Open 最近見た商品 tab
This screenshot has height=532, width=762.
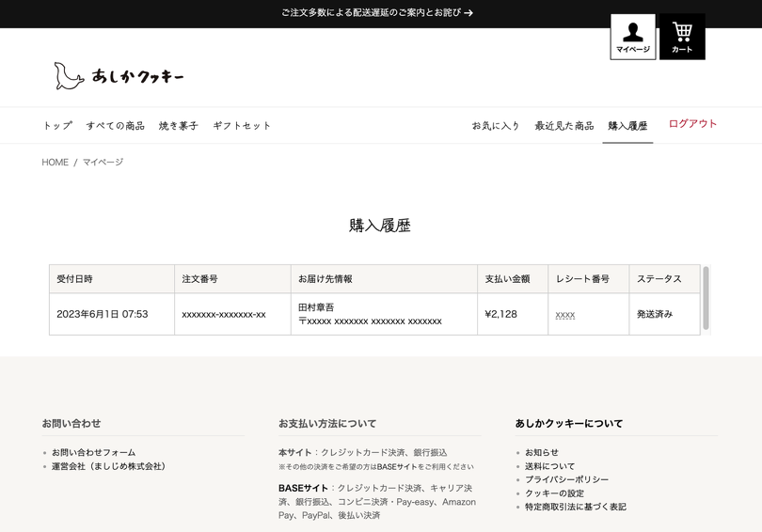pyautogui.click(x=564, y=126)
